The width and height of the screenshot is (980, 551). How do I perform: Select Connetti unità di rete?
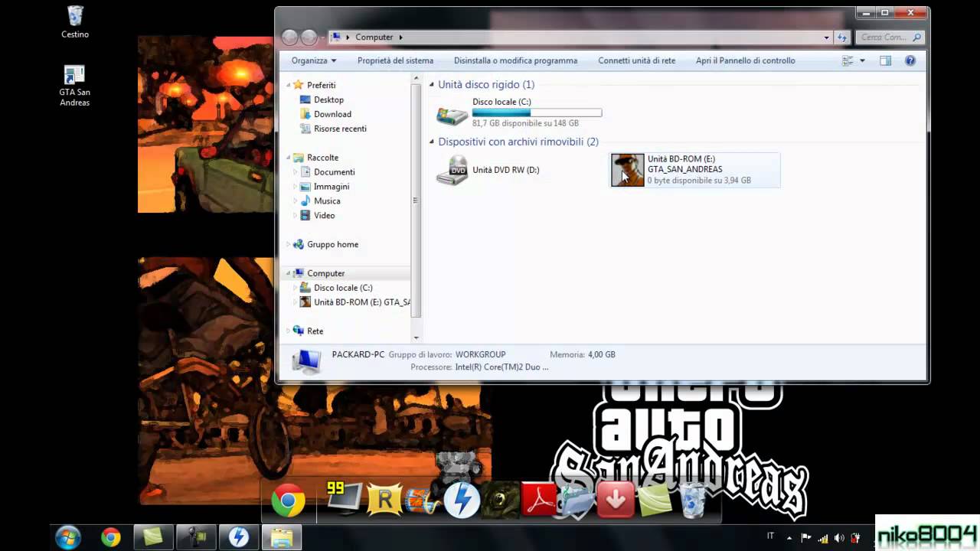coord(636,60)
